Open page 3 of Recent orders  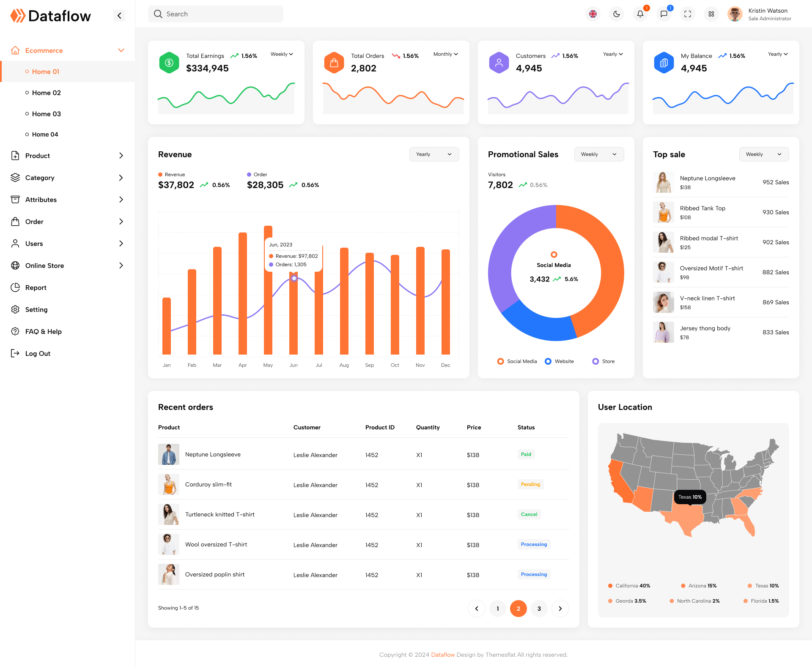pyautogui.click(x=539, y=609)
